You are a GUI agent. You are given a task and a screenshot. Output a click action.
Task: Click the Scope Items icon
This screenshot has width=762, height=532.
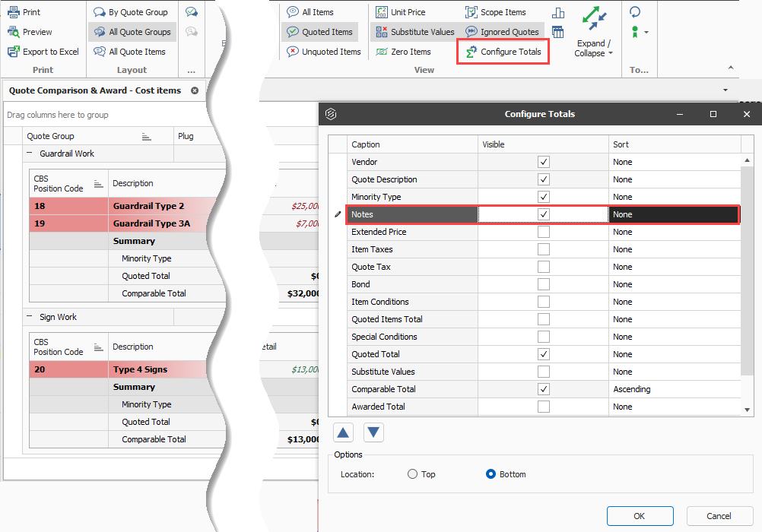click(x=471, y=12)
